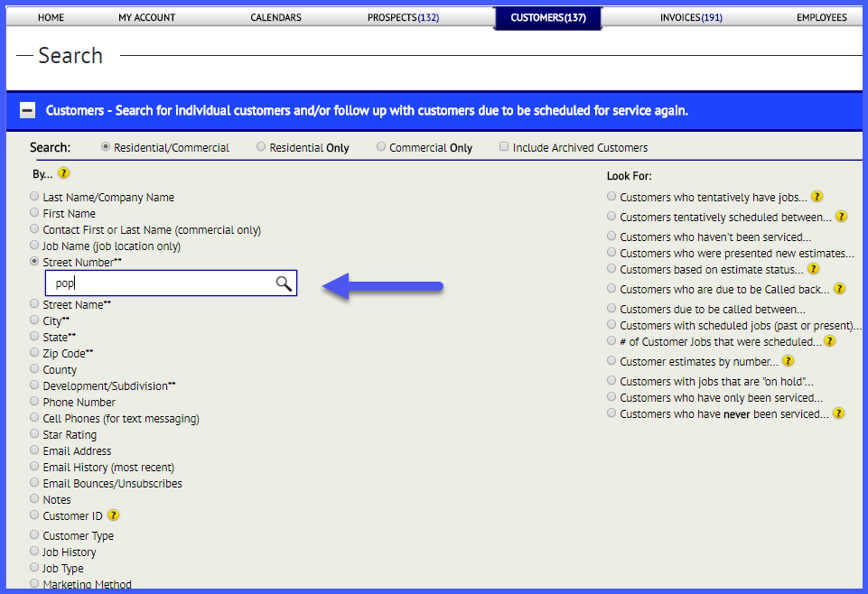This screenshot has width=868, height=594.
Task: Open the INVOICES(191) tab
Action: pyautogui.click(x=691, y=18)
